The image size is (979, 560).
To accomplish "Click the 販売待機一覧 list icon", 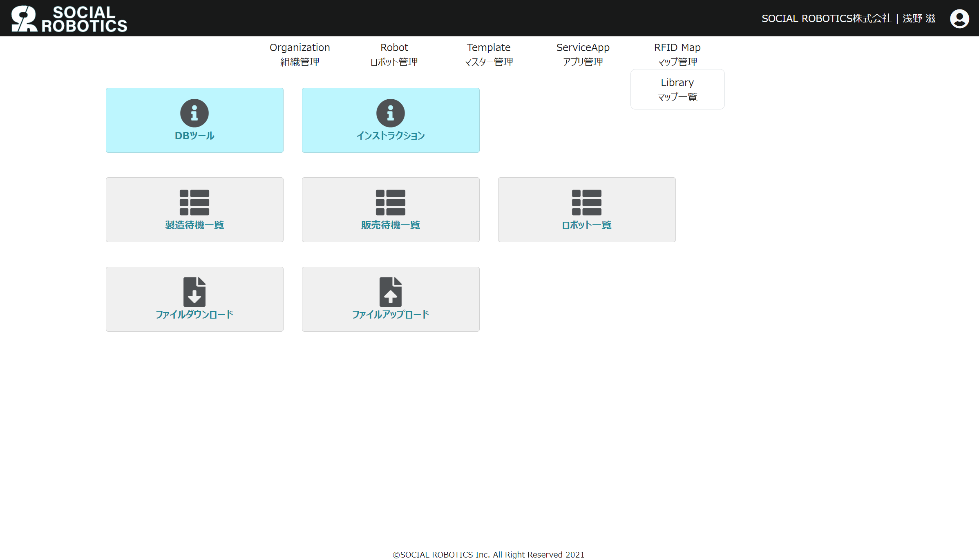I will click(391, 203).
